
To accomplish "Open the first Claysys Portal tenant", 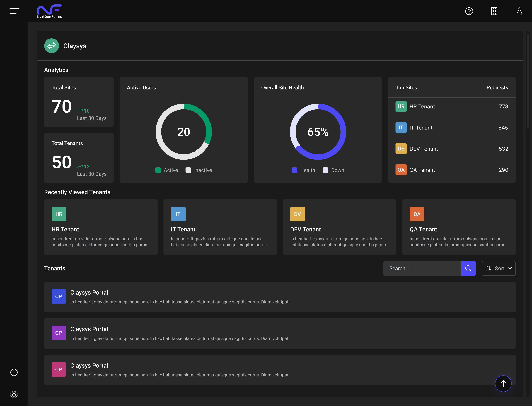I will 280,297.
